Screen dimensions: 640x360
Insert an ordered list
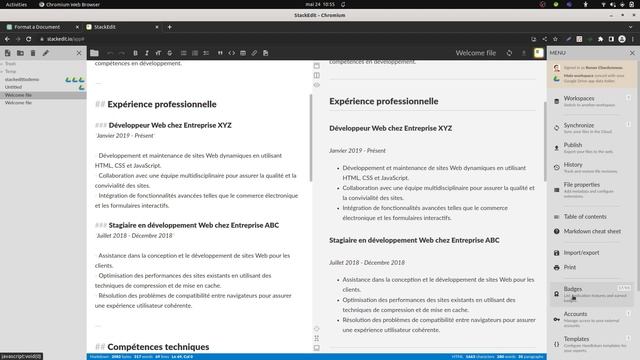point(195,53)
